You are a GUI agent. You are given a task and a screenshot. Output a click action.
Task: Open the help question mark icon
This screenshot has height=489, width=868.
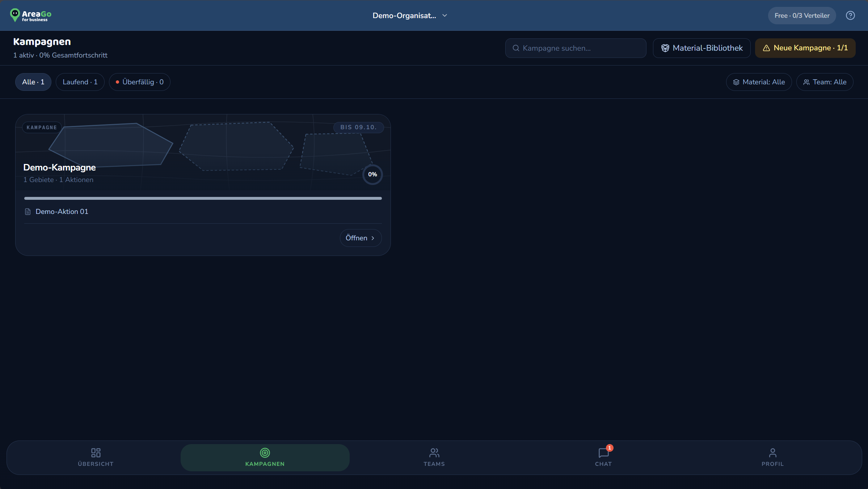(850, 16)
